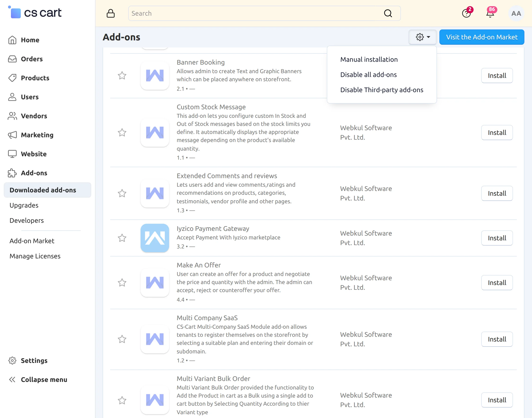532x418 pixels.
Task: Choose Manual installation from the menu
Action: pos(369,59)
